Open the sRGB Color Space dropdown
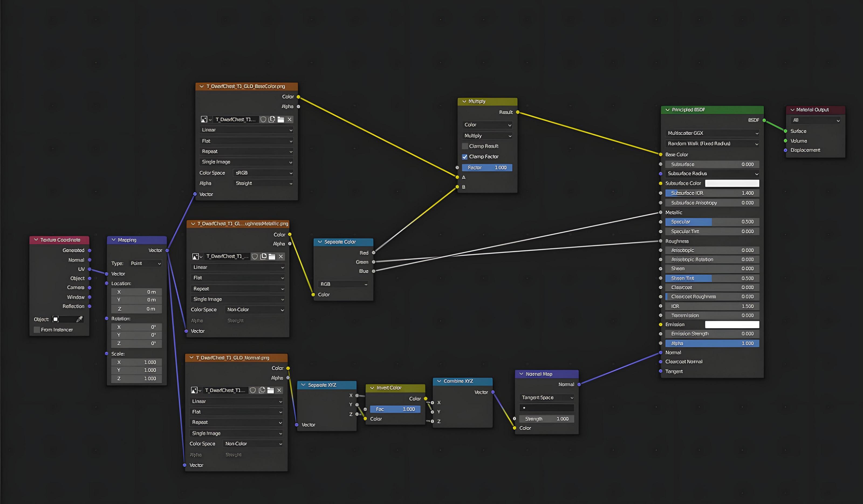The width and height of the screenshot is (863, 504). point(263,173)
